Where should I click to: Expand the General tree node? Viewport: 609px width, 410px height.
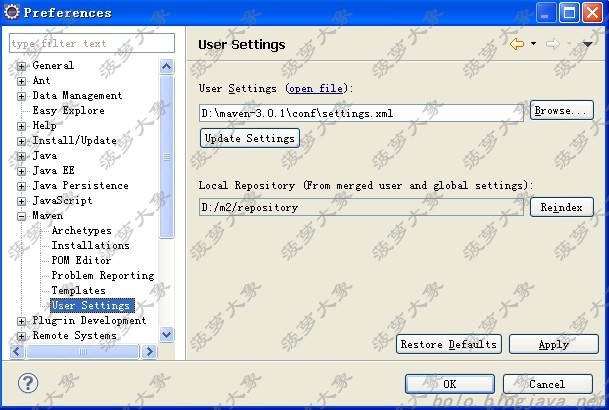[x=21, y=66]
